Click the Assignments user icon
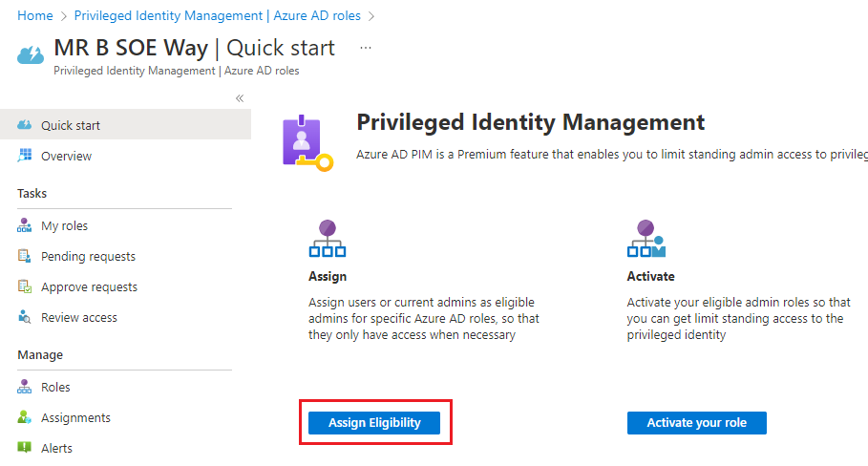Image resolution: width=868 pixels, height=466 pixels. coord(25,417)
